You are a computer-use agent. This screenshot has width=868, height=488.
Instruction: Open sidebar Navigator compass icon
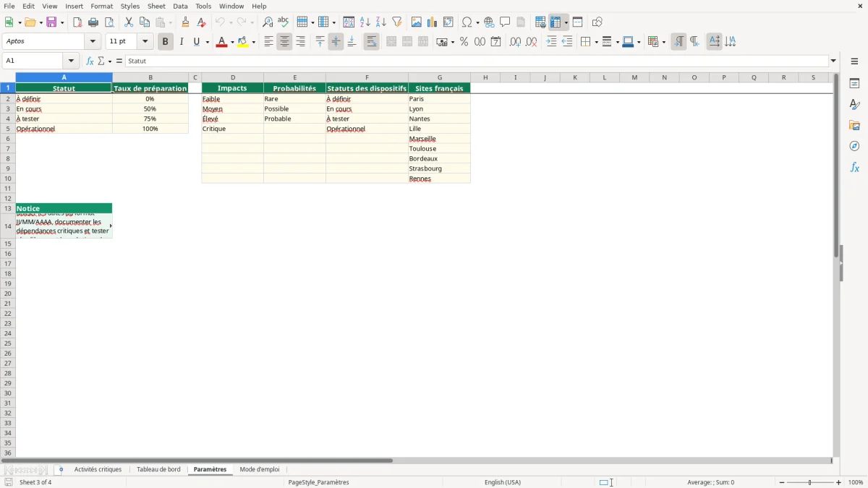click(854, 146)
